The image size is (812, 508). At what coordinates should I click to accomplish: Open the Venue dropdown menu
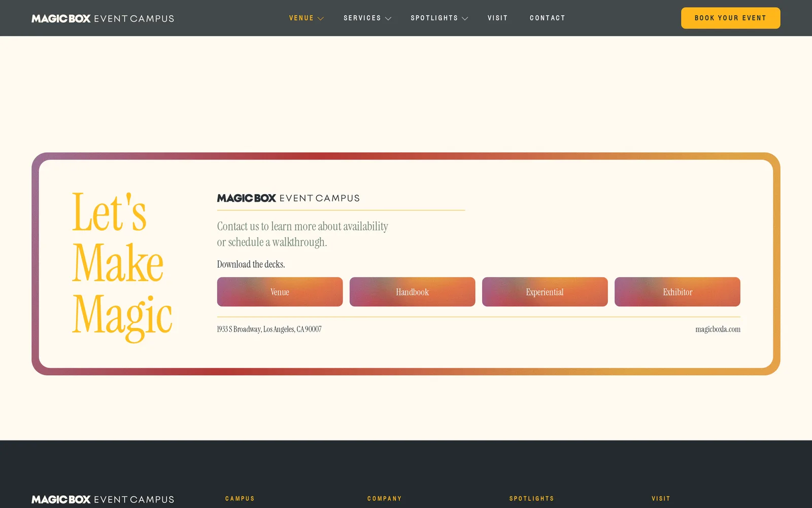point(306,18)
